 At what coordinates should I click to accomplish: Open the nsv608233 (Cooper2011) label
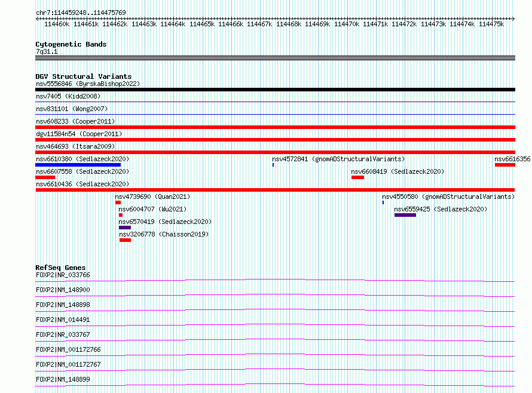75,121
